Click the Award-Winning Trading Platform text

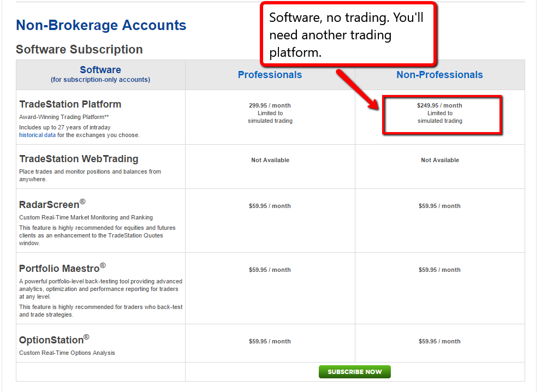(x=64, y=117)
